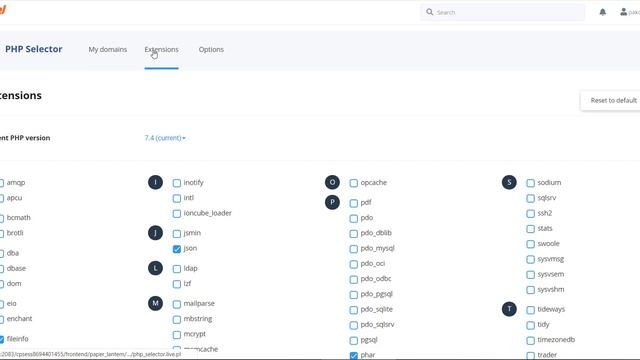Click the letter T group badge
Screen dimensions: 640x360
509,309
